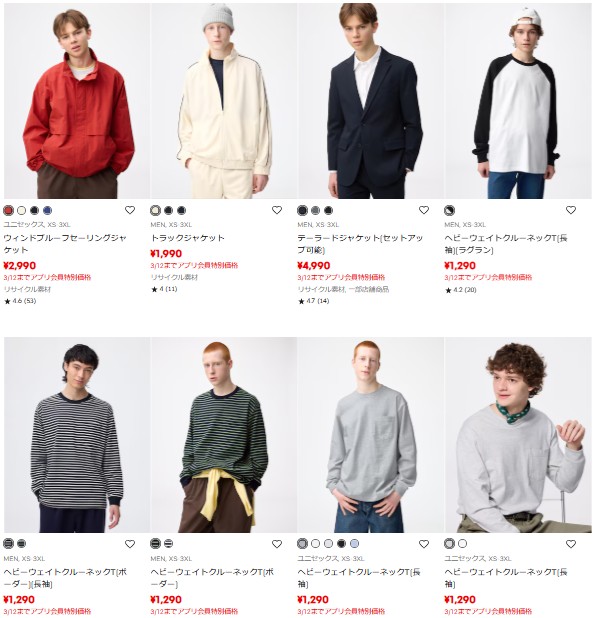Open ウィンドプルーフセーリングジャケット product title
Image resolution: width=595 pixels, height=618 pixels.
click(65, 244)
